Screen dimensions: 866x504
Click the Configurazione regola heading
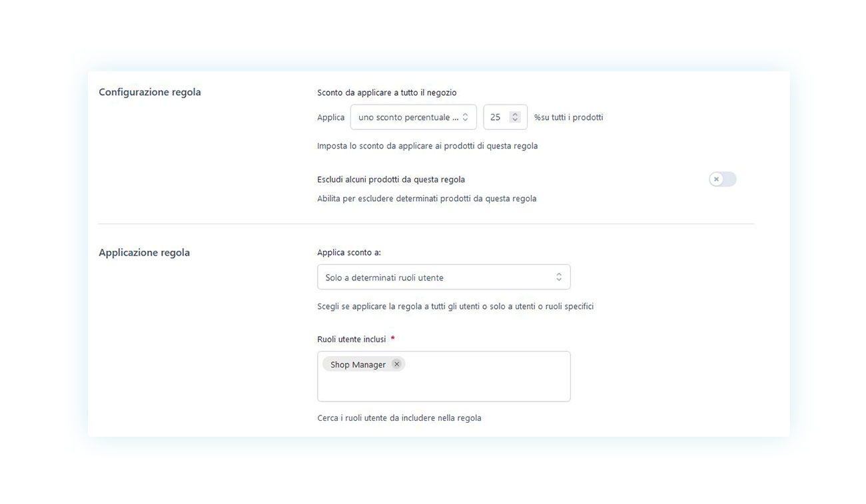150,92
